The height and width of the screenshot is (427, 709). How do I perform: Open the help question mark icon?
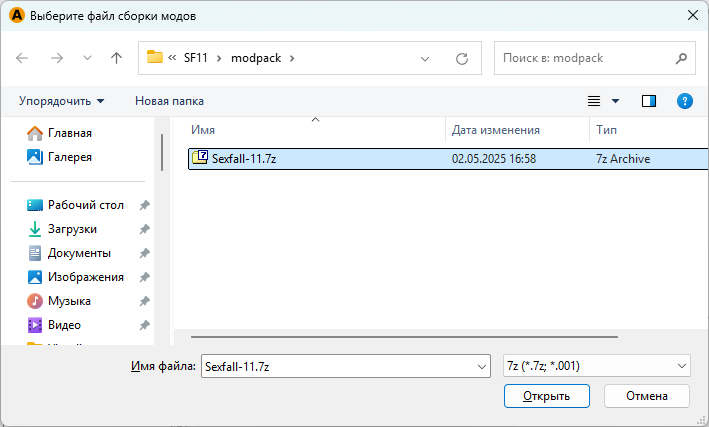[x=685, y=101]
